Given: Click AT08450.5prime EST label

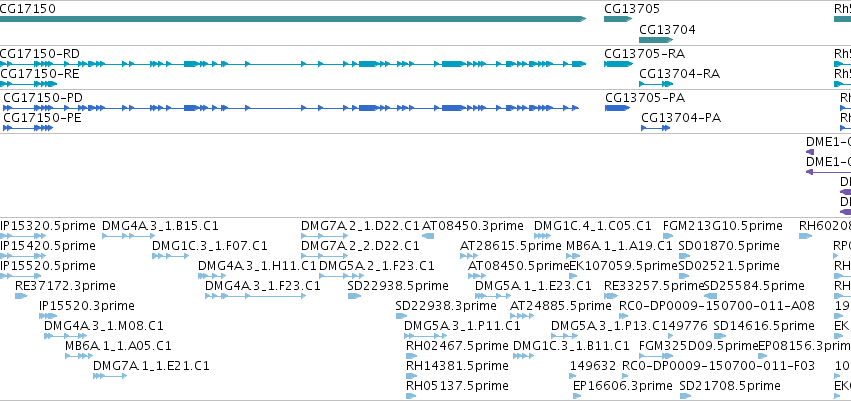Looking at the screenshot, I should click(x=518, y=266).
